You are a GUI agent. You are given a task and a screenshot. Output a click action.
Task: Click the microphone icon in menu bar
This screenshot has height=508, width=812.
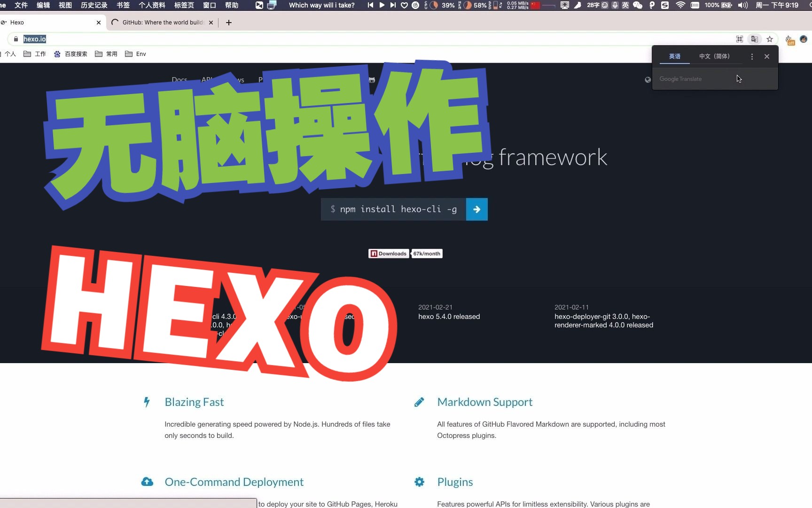pos(615,5)
